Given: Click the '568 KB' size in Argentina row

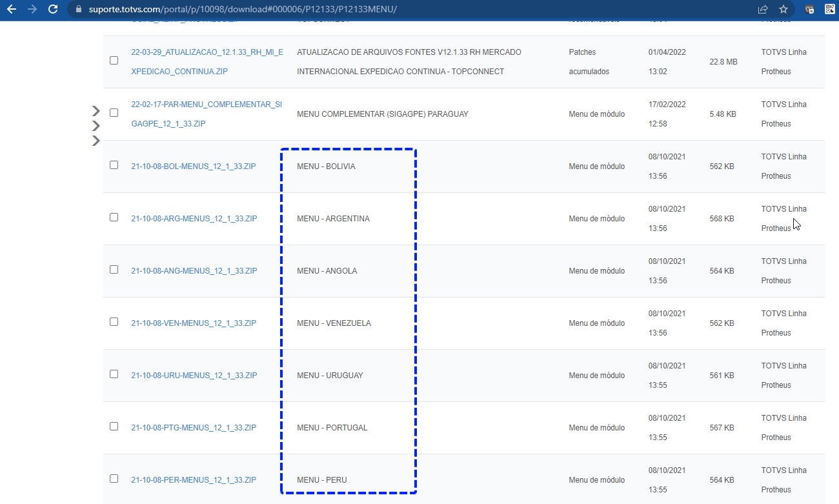Looking at the screenshot, I should pos(722,219).
